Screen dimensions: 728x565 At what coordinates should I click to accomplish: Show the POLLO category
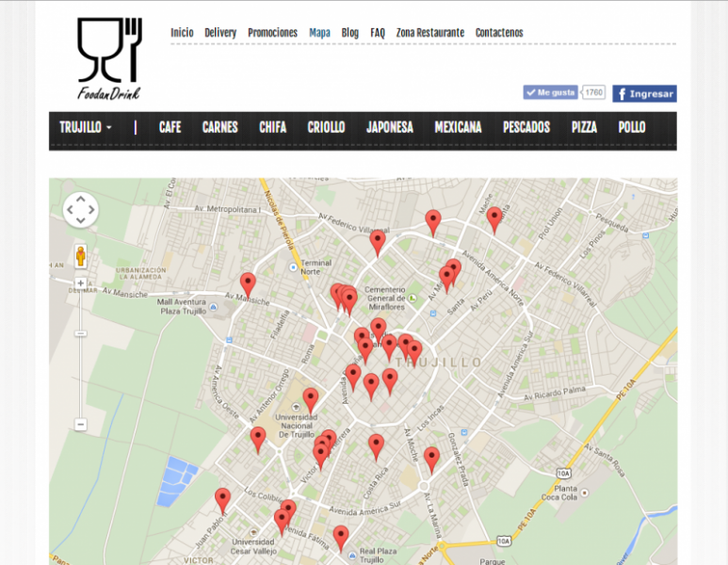(632, 127)
